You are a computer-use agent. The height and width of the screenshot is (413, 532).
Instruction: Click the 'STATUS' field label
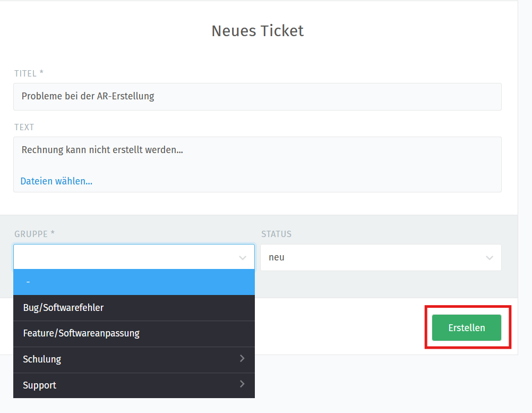coord(276,234)
